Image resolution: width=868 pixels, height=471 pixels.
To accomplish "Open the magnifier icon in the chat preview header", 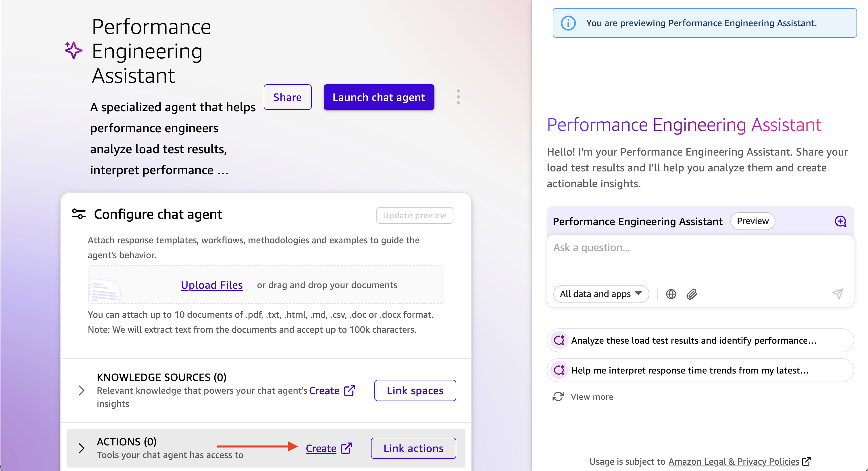I will 841,221.
